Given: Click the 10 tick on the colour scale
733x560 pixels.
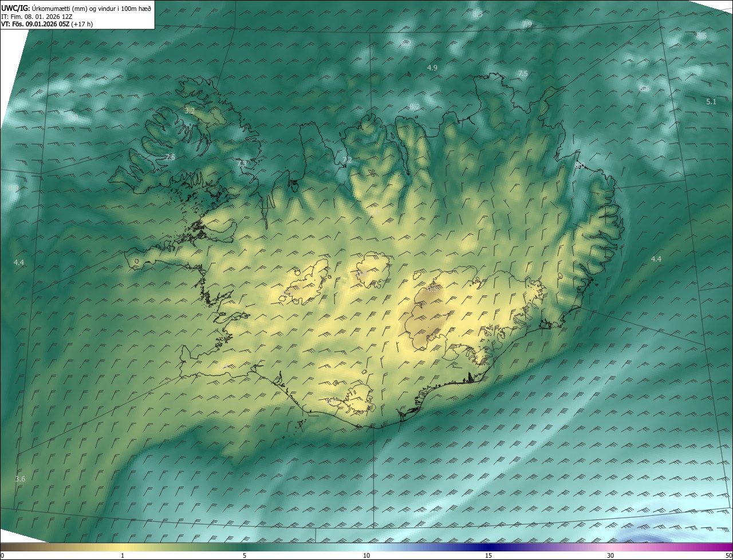Looking at the screenshot, I should pos(366,556).
